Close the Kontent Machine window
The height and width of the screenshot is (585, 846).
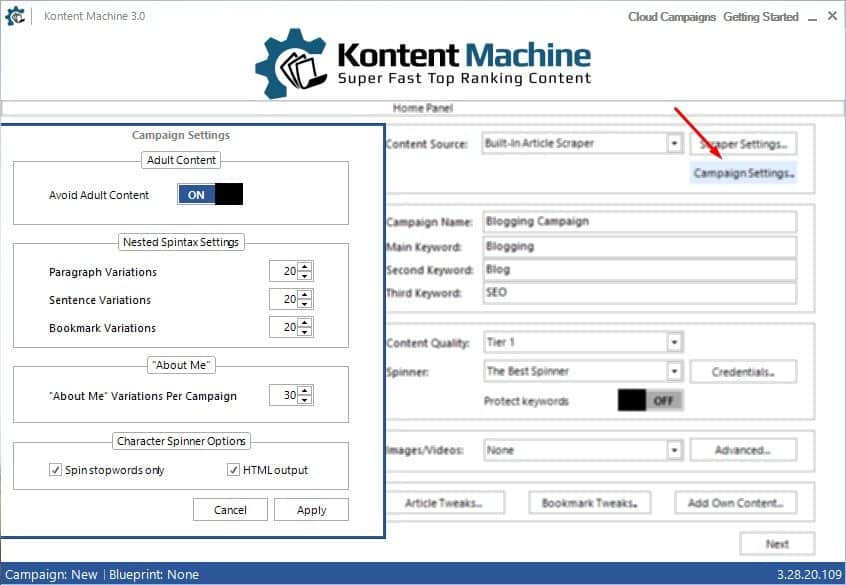click(833, 16)
